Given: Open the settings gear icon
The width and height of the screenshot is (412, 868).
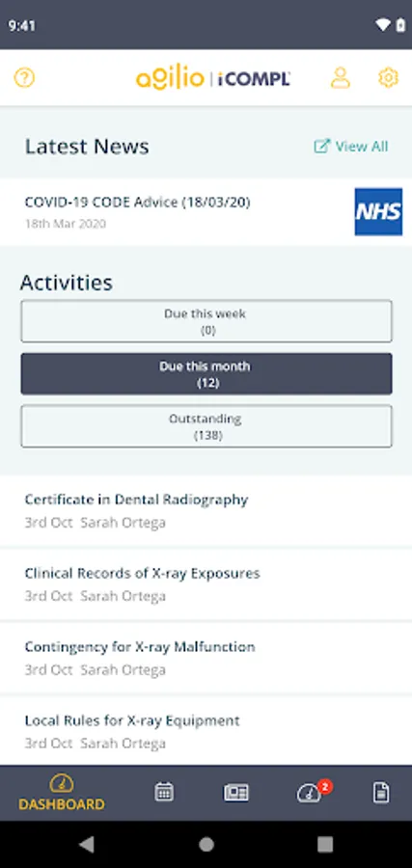Looking at the screenshot, I should (388, 77).
